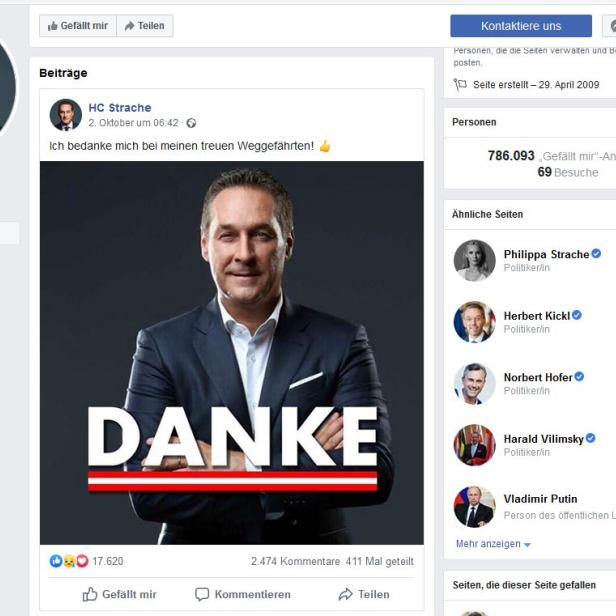This screenshot has height=616, width=616.
Task: Click the Kommentieren action
Action: coord(243,594)
